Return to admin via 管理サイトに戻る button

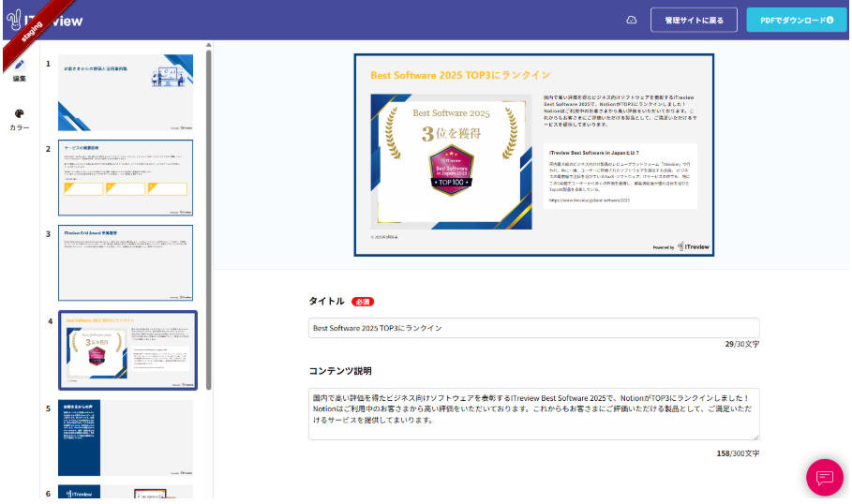tap(694, 20)
